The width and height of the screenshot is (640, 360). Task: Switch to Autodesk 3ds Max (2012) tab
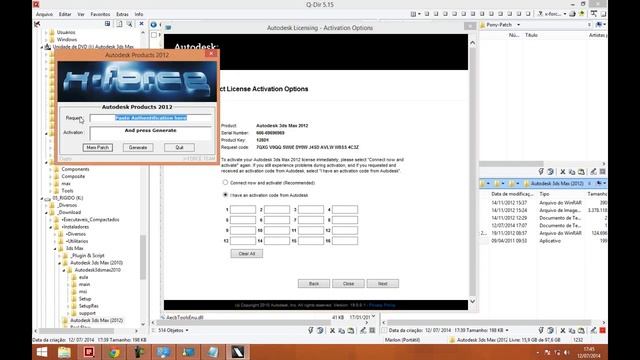(x=556, y=184)
